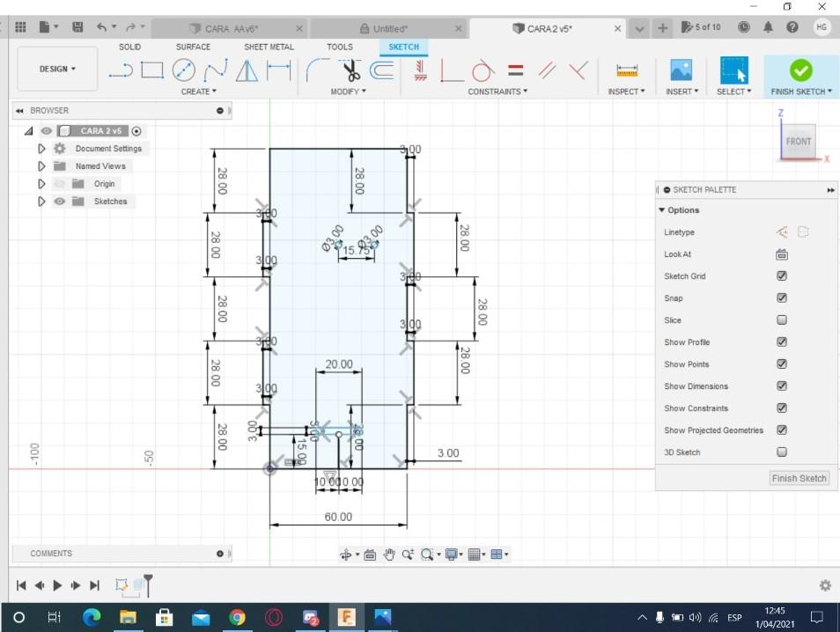Click the Select tool icon

coord(734,70)
